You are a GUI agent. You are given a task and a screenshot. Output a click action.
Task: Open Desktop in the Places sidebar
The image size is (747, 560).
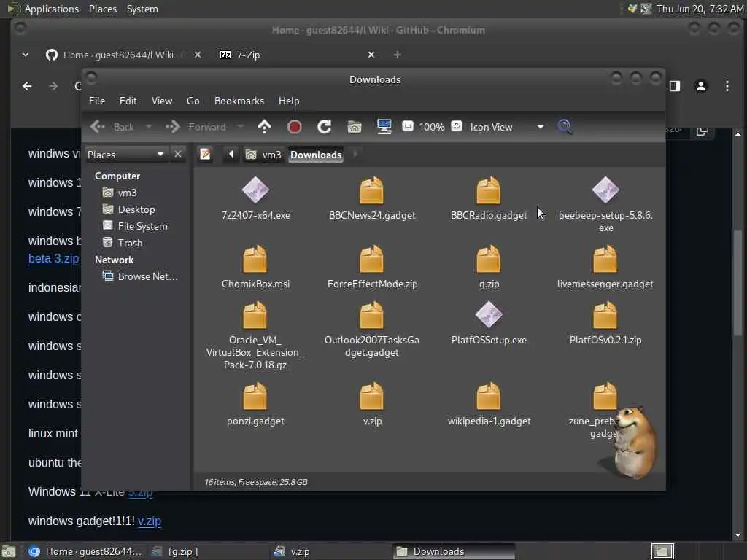pyautogui.click(x=130, y=209)
